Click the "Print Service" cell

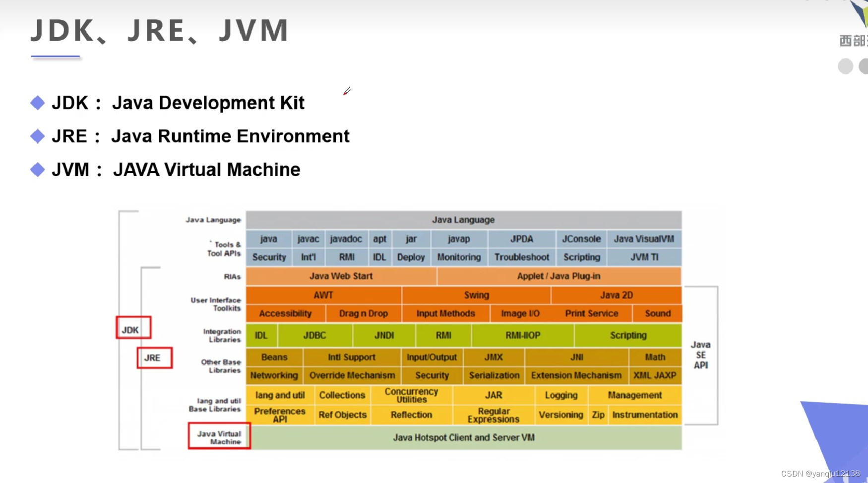coord(592,313)
